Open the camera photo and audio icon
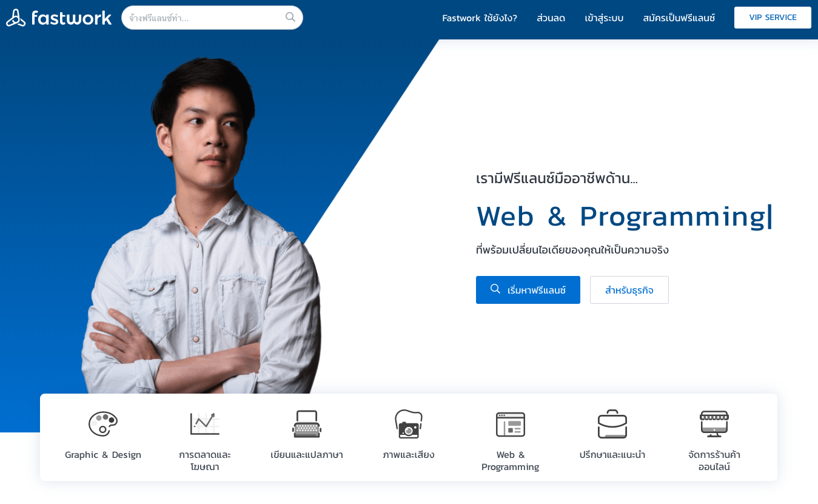The height and width of the screenshot is (504, 818). tap(409, 423)
